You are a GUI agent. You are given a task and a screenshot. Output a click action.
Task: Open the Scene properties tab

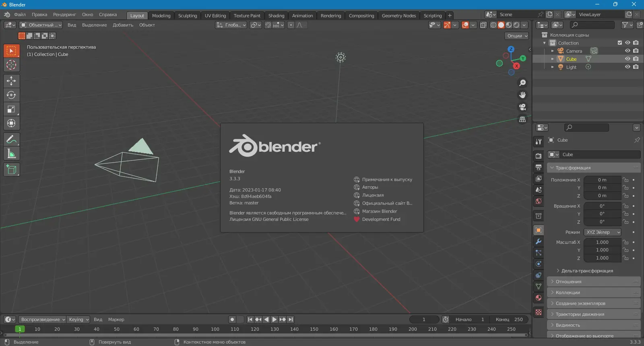tap(539, 189)
